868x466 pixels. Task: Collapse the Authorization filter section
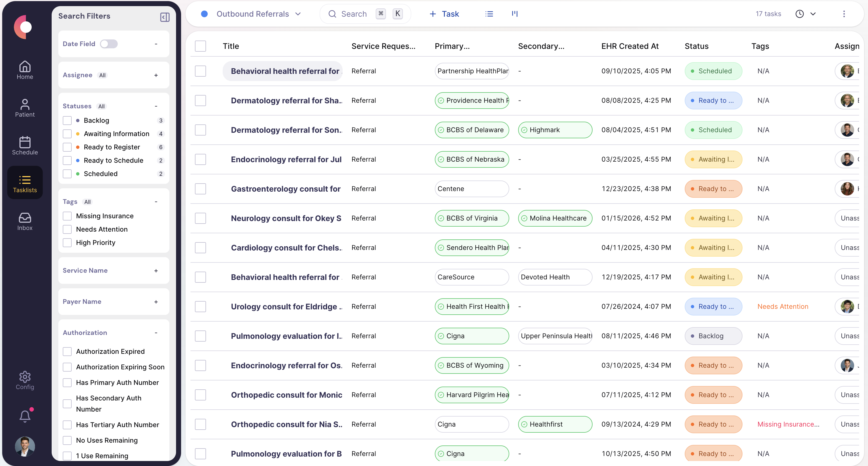tap(156, 333)
